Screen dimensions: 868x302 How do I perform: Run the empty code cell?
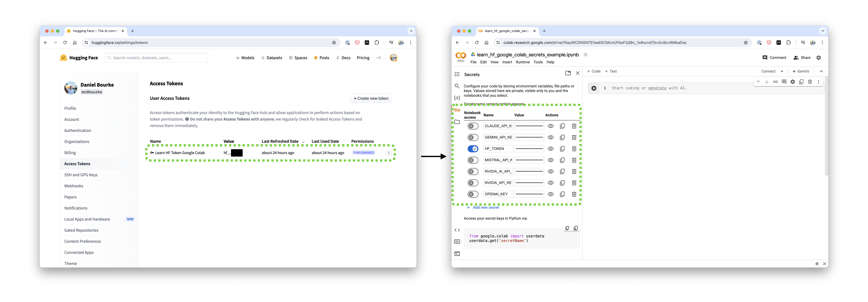pyautogui.click(x=594, y=88)
